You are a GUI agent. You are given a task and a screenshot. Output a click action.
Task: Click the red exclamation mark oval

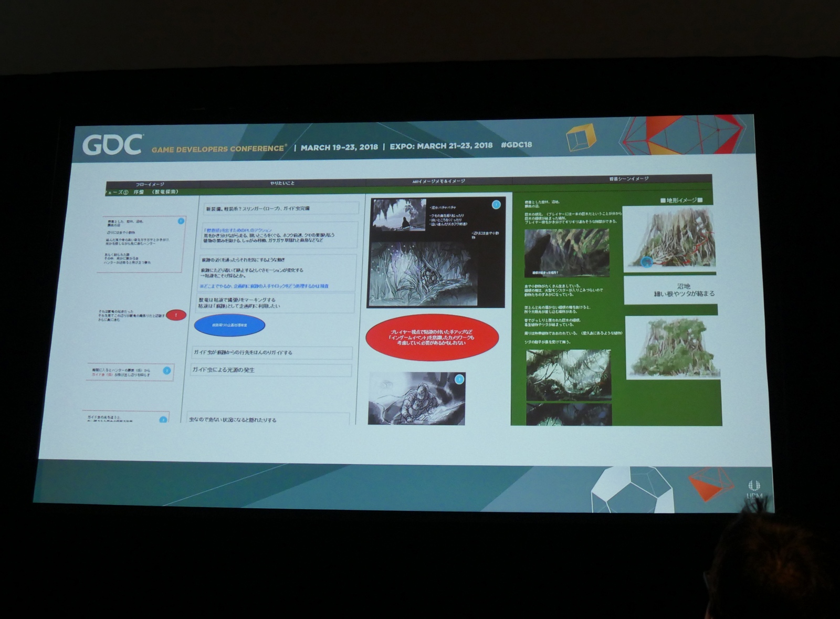pyautogui.click(x=176, y=315)
